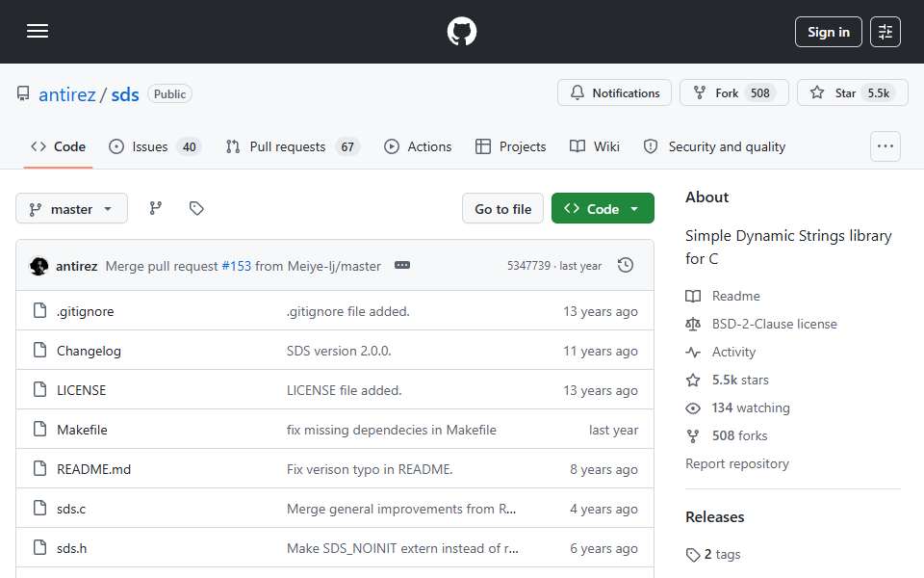Click the Sign in button

point(828,32)
